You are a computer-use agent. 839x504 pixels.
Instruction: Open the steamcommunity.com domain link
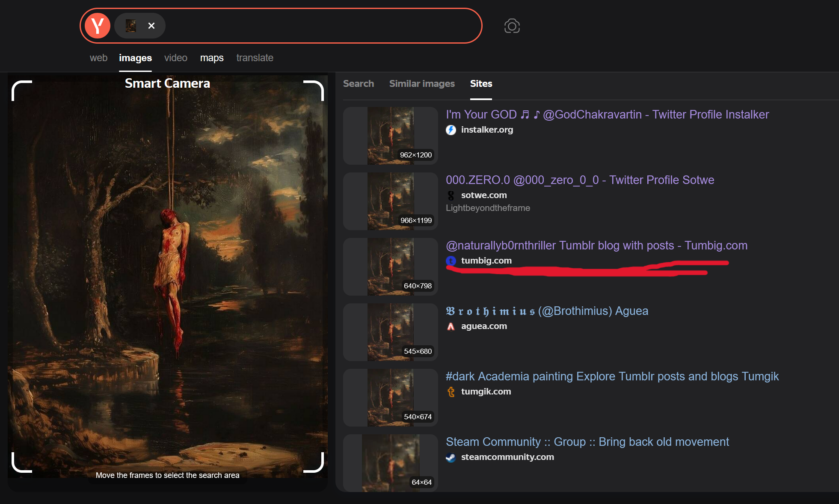click(507, 457)
